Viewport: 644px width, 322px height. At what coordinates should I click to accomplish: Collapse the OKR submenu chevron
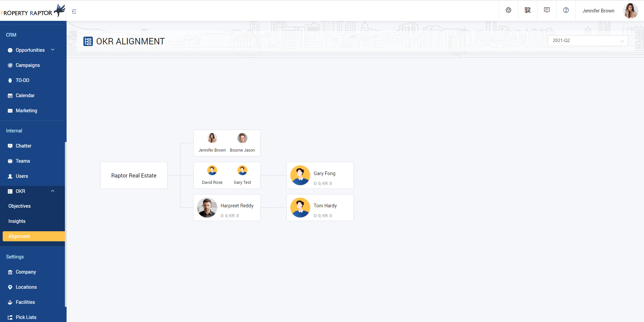pos(53,191)
